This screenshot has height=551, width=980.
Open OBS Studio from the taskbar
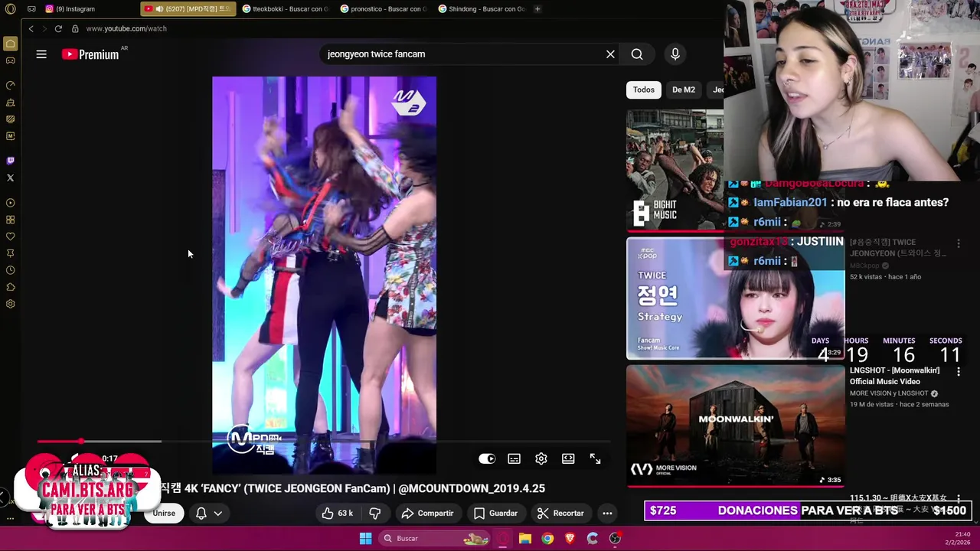(615, 538)
